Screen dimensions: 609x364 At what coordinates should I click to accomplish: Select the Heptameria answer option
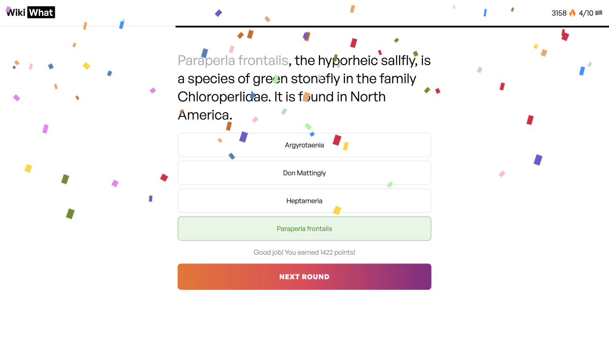[x=304, y=200]
